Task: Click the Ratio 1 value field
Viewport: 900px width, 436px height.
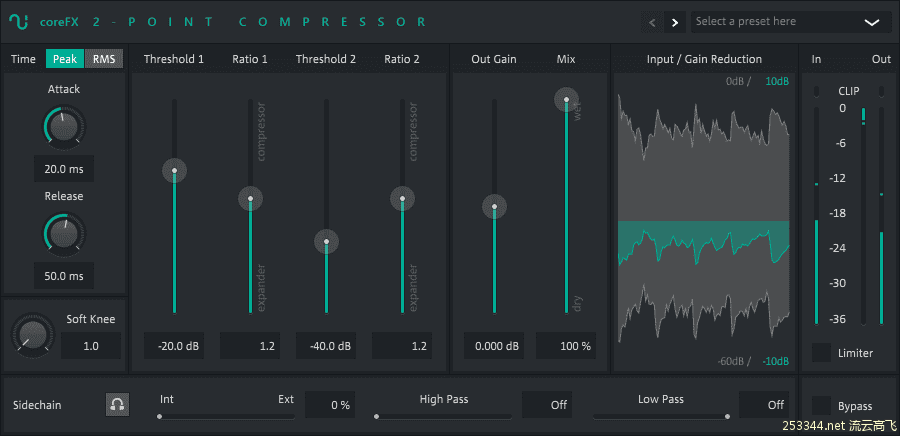Action: click(250, 346)
